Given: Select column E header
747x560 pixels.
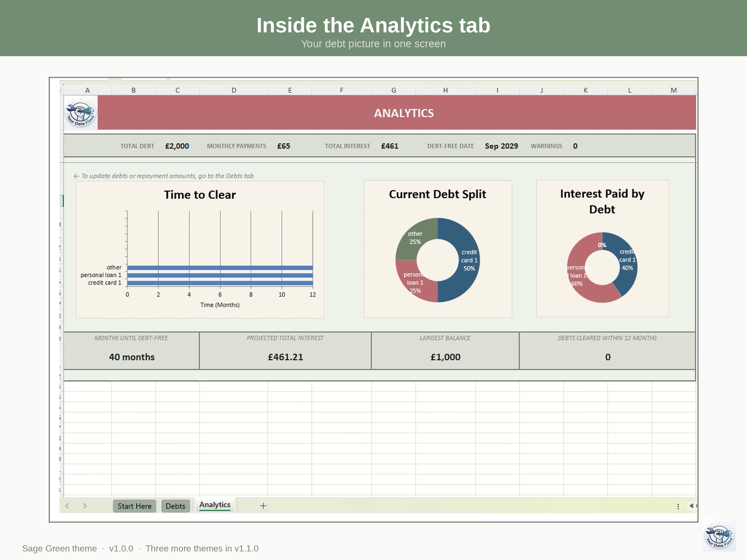Looking at the screenshot, I should 290,90.
